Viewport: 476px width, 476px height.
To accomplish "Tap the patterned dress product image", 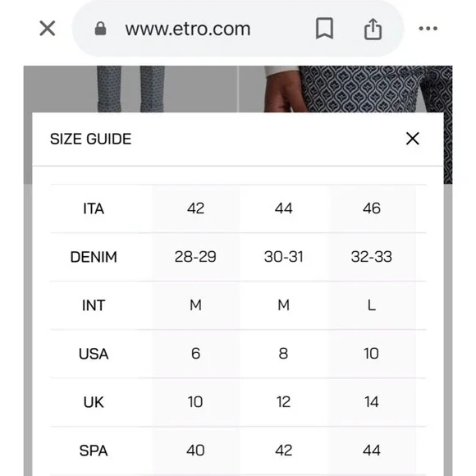I will tap(346, 89).
